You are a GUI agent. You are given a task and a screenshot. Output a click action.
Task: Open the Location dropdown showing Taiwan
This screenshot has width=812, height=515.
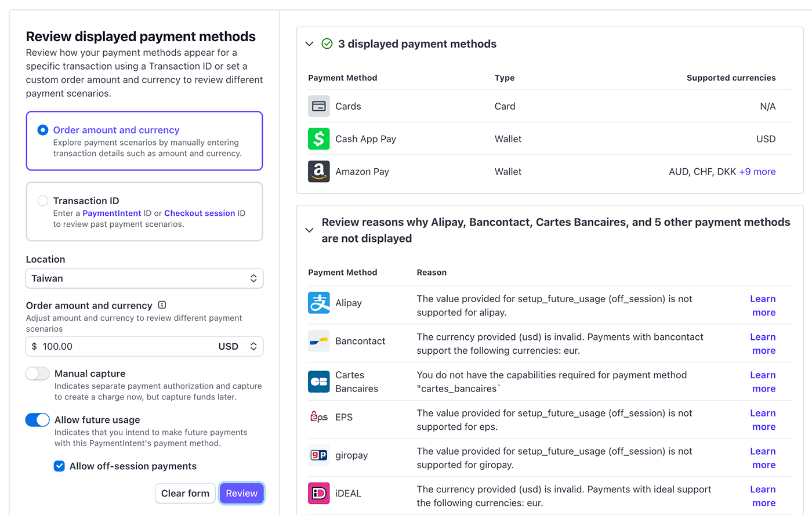(144, 278)
